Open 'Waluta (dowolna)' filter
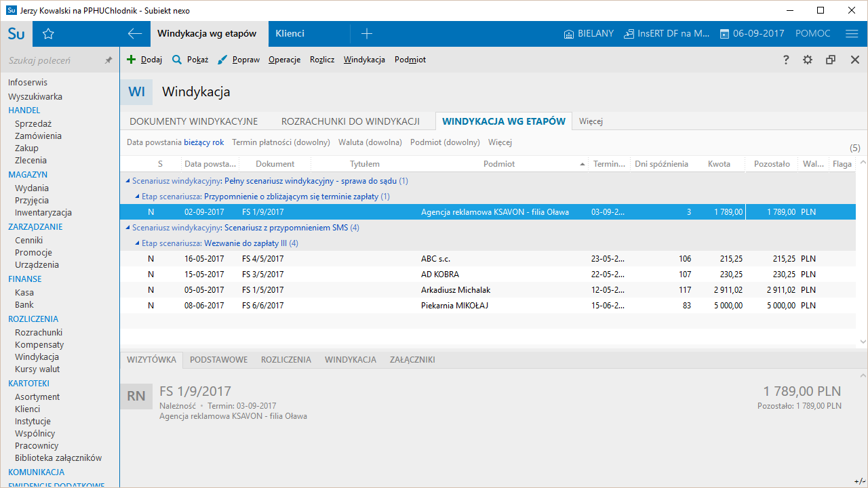 point(370,142)
